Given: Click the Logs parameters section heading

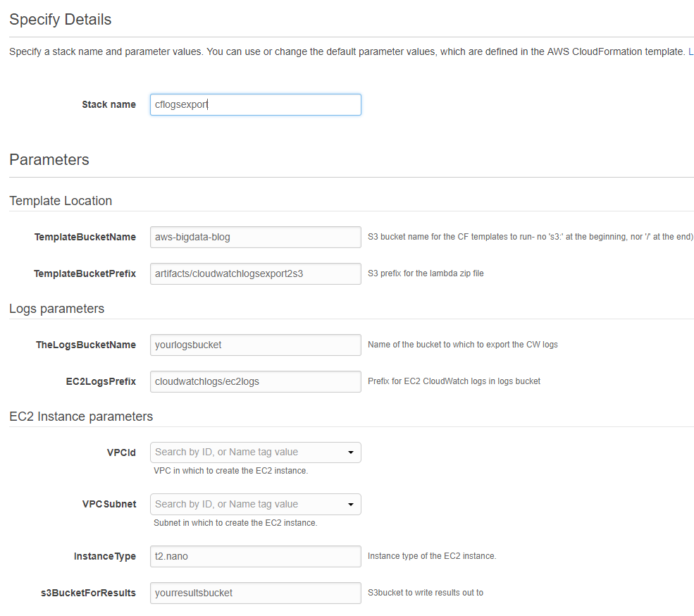Looking at the screenshot, I should click(x=56, y=309).
